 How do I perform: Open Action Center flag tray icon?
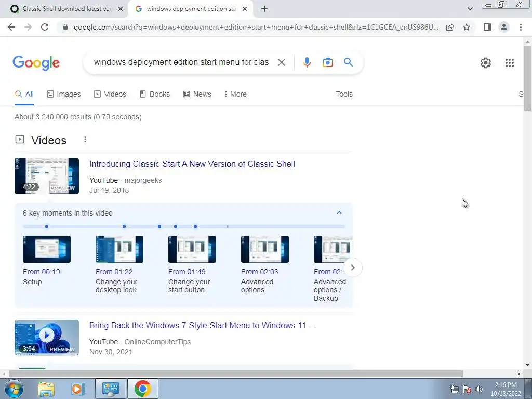467,390
